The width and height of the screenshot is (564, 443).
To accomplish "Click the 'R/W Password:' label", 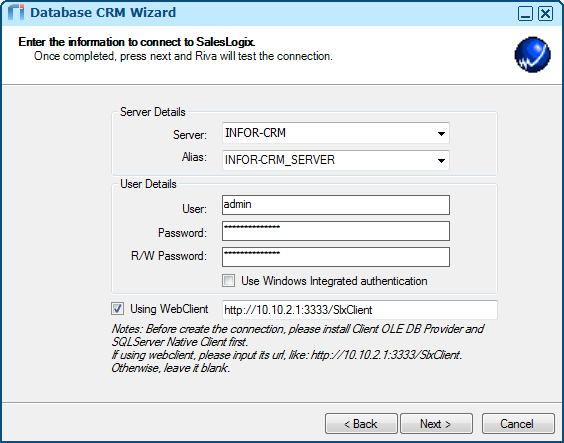I will (169, 256).
